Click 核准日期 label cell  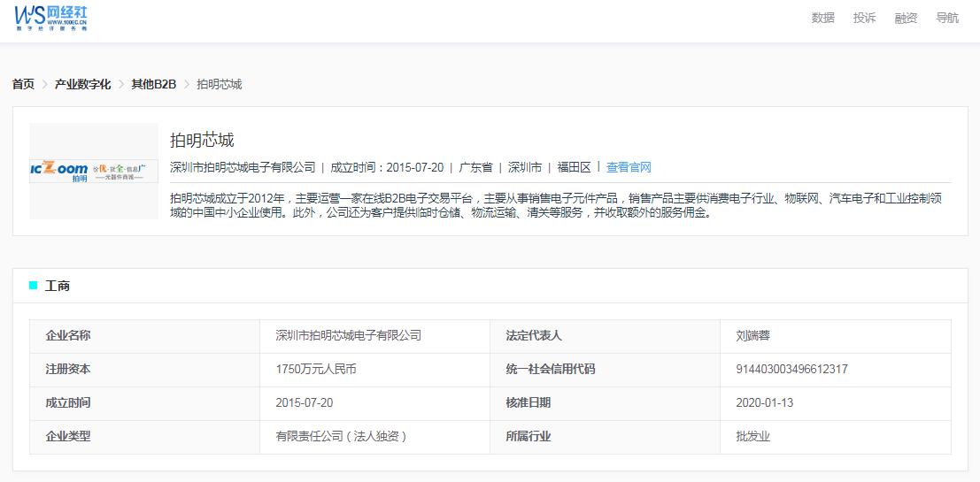(605, 404)
